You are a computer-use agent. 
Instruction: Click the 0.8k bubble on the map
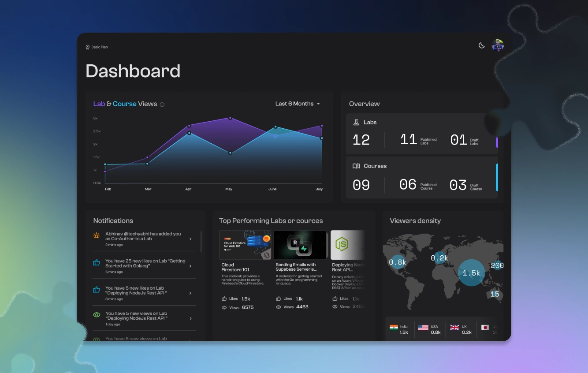(398, 262)
